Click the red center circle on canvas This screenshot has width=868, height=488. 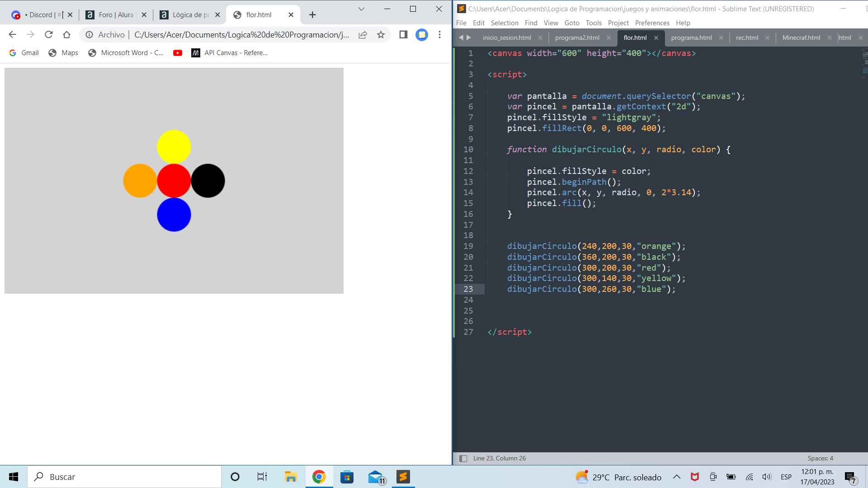click(x=174, y=181)
